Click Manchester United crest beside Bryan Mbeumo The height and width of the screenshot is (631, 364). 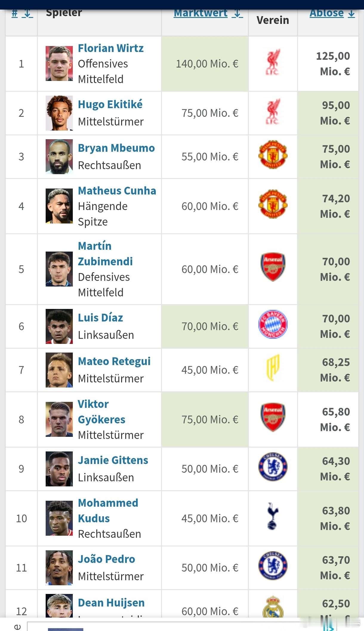[273, 155]
